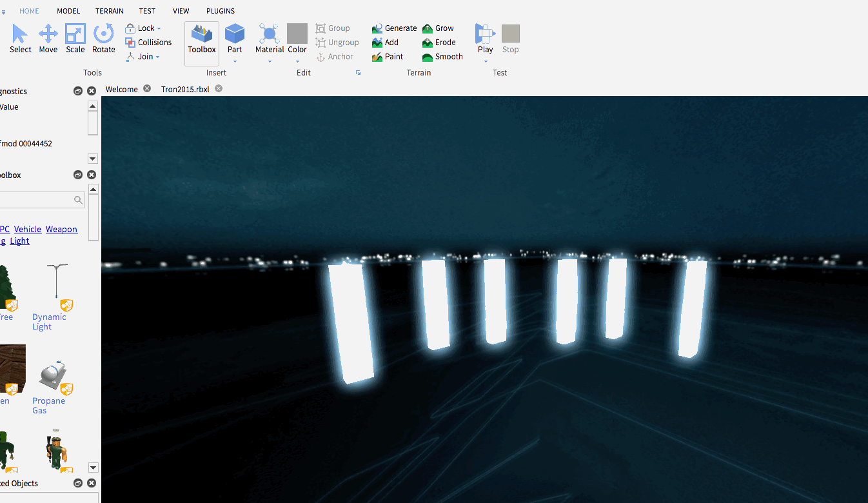The width and height of the screenshot is (868, 503).
Task: Pick the Rotate tool
Action: pos(103,34)
